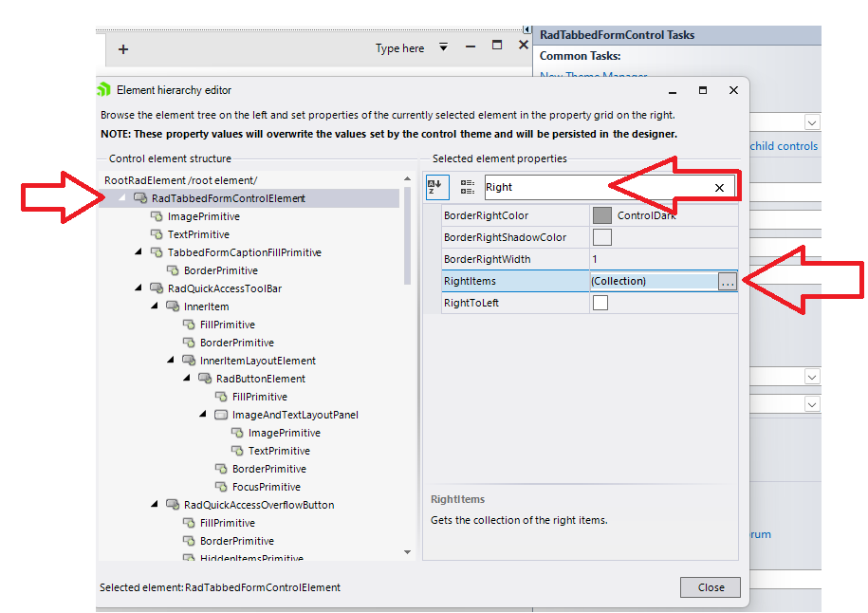
Task: Open the RightItems collection editor with the ellipsis
Action: point(728,281)
